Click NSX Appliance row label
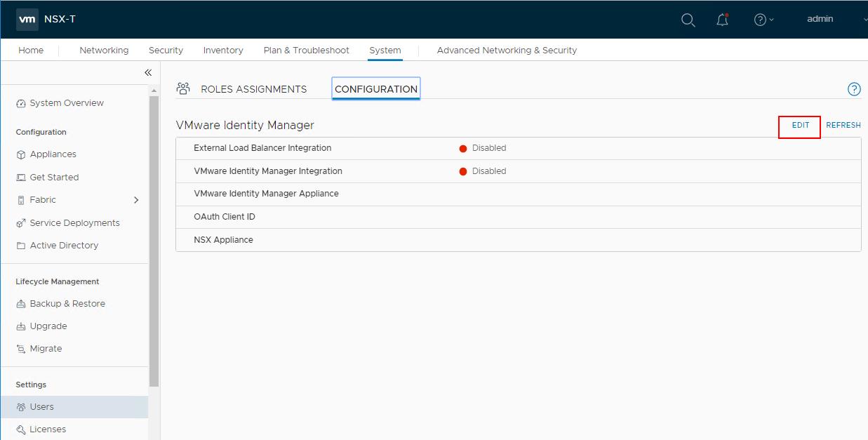Screen dimensions: 868x440 (223, 240)
